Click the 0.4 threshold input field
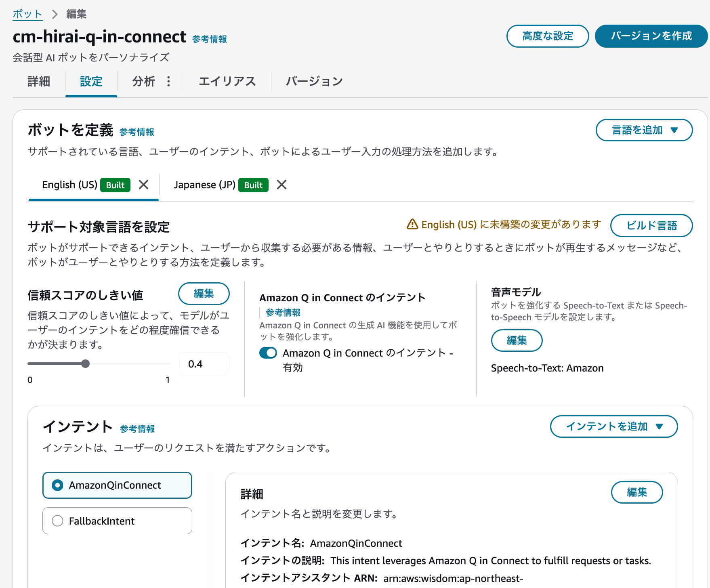The image size is (710, 588). click(204, 363)
